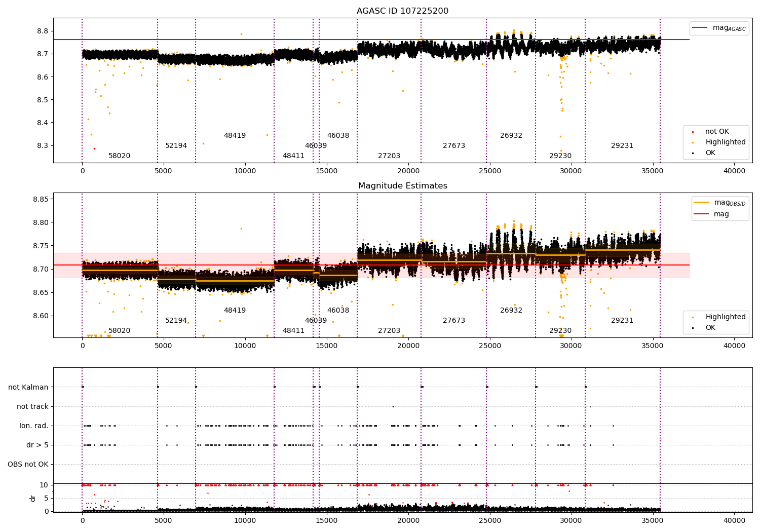Click label 52194 in the Magnitude Estimates plot
This screenshot has width=760, height=532.
point(176,321)
